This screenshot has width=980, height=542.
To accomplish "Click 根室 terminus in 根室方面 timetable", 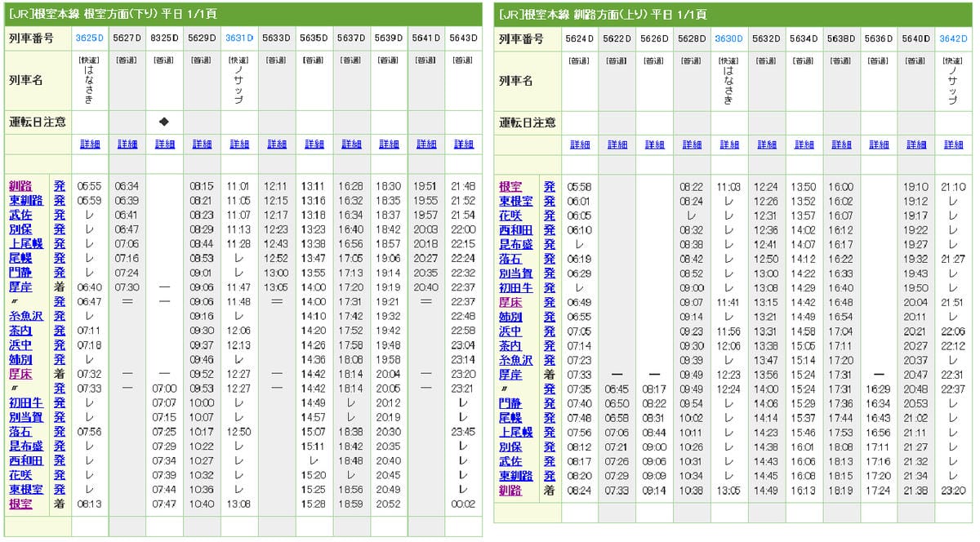I will click(20, 504).
